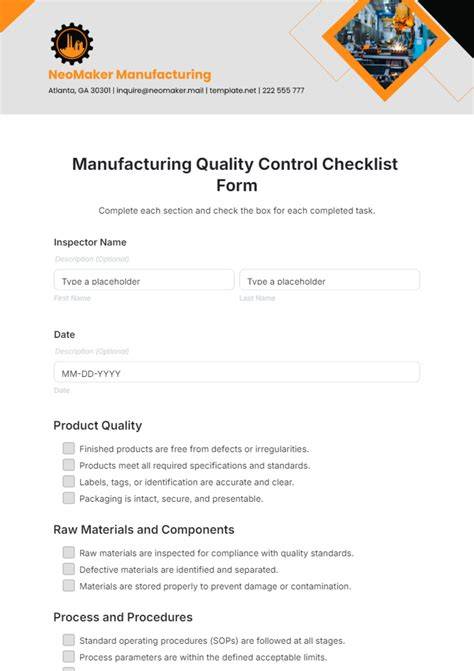Select 'Defective materials are identified' checkbox

point(68,569)
